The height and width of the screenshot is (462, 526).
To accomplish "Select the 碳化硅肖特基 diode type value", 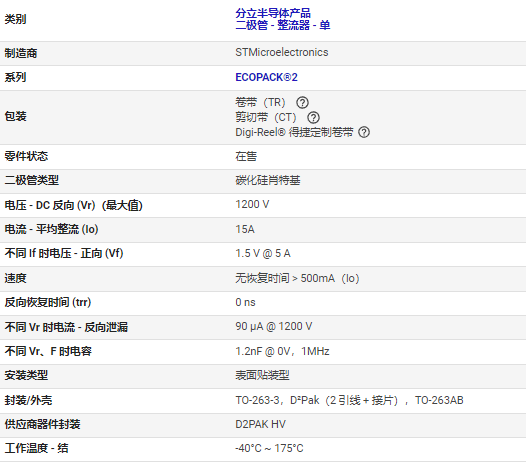I will pyautogui.click(x=268, y=181).
